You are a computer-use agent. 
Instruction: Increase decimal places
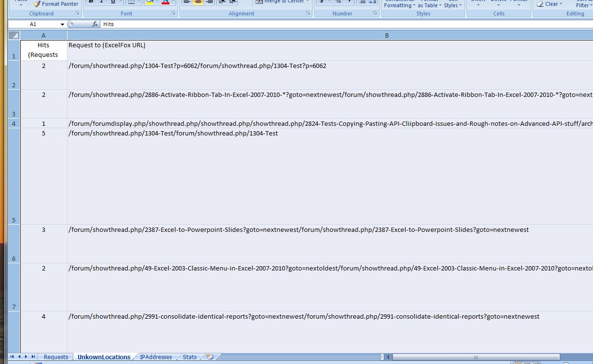(362, 2)
